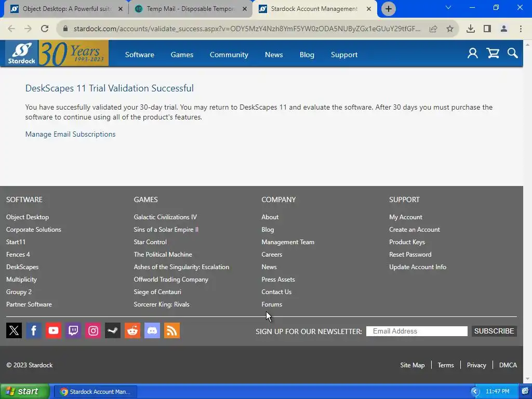
Task: Open the Chrome downloads icon
Action: point(471,29)
